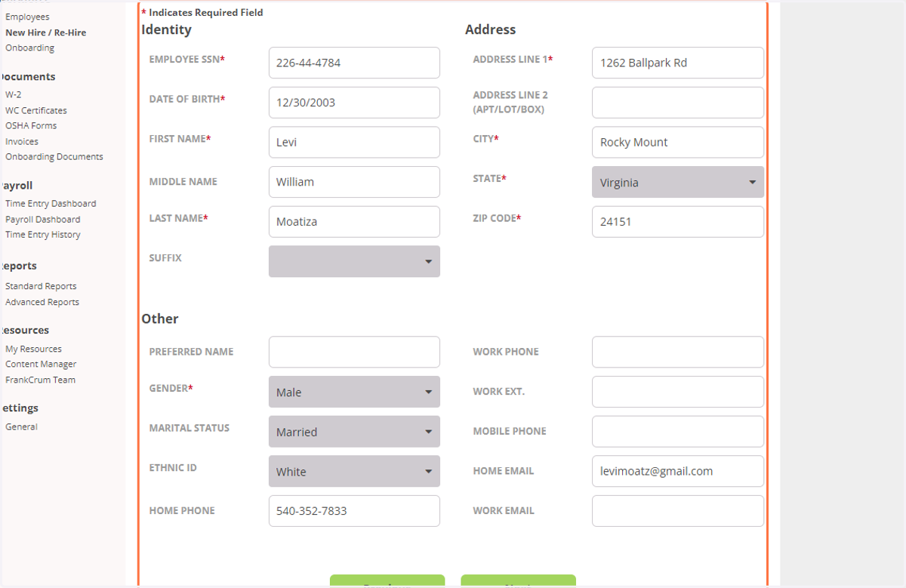Open W-2 documents link

tap(13, 94)
